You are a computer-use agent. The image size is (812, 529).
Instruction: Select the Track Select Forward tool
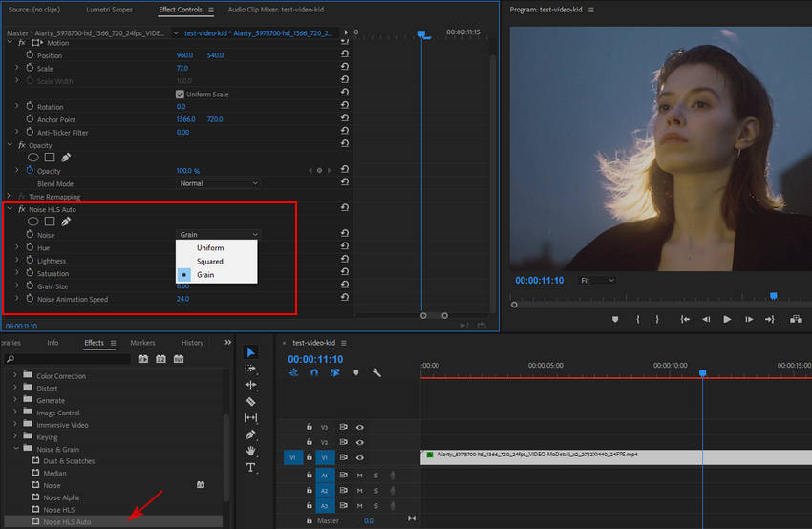point(250,369)
